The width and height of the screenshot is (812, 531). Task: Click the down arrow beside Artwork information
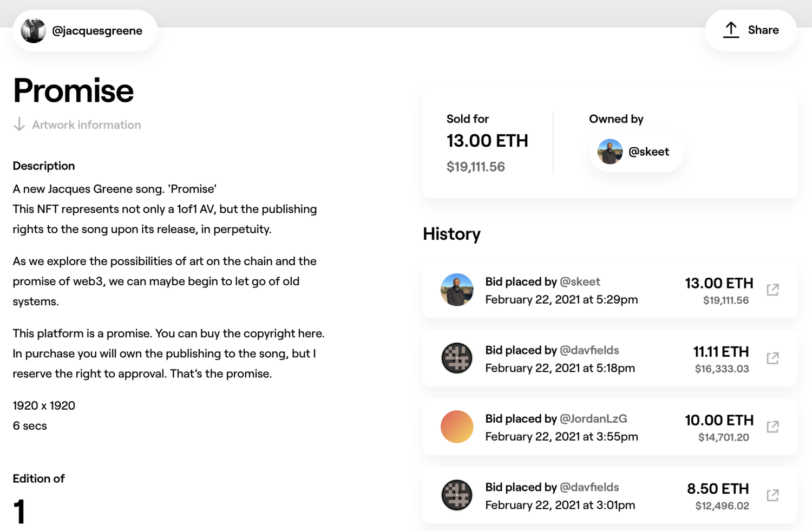[x=19, y=124]
